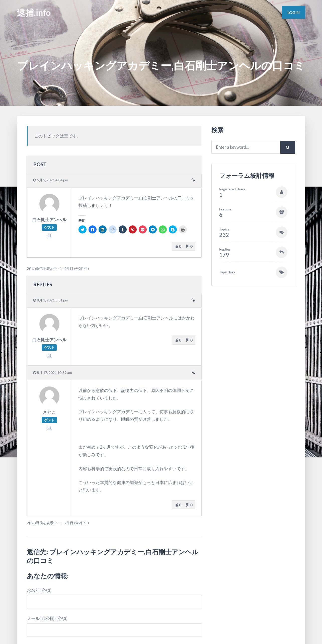Click the 'このトピックは空です。' notice
The image size is (322, 644).
point(114,136)
